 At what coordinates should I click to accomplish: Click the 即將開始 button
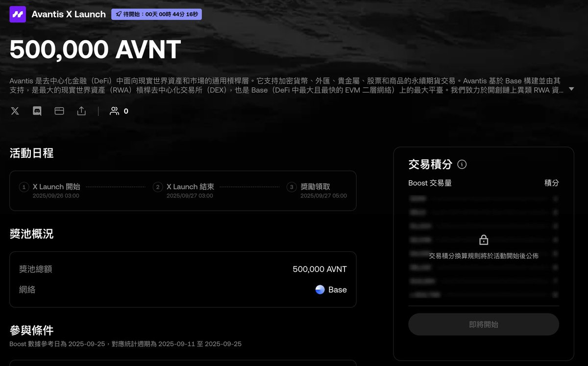(483, 324)
